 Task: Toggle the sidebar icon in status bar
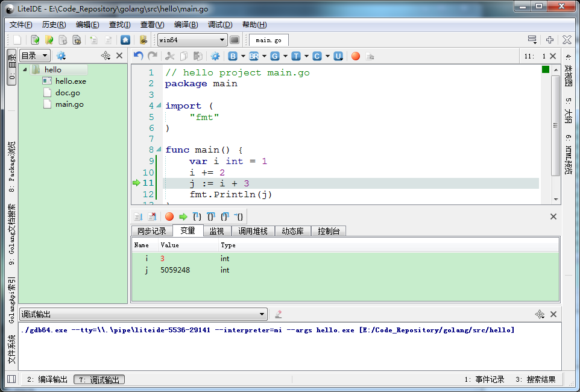[11, 379]
